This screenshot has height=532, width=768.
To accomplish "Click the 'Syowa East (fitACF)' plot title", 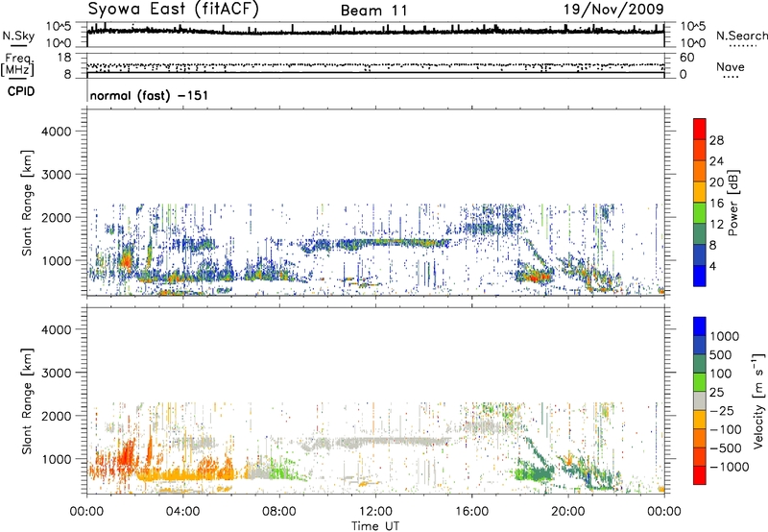I will [x=174, y=10].
